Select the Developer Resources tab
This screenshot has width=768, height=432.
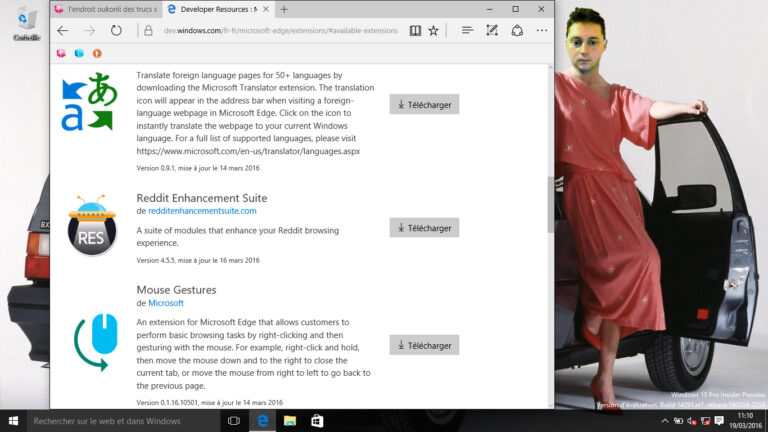tap(218, 9)
